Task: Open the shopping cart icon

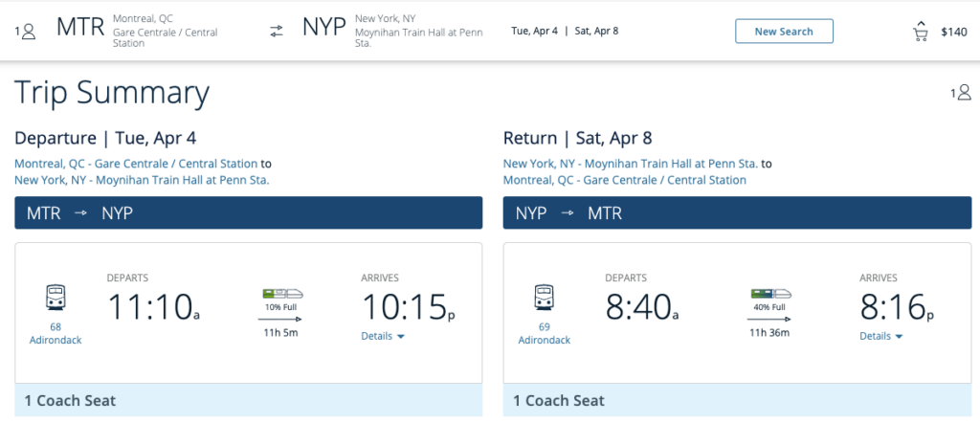Action: (921, 32)
